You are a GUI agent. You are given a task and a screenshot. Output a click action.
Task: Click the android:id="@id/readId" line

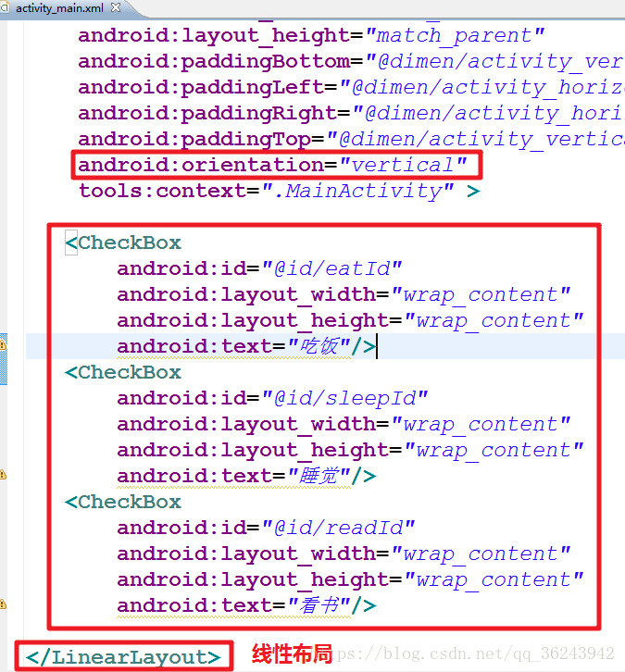coord(266,528)
